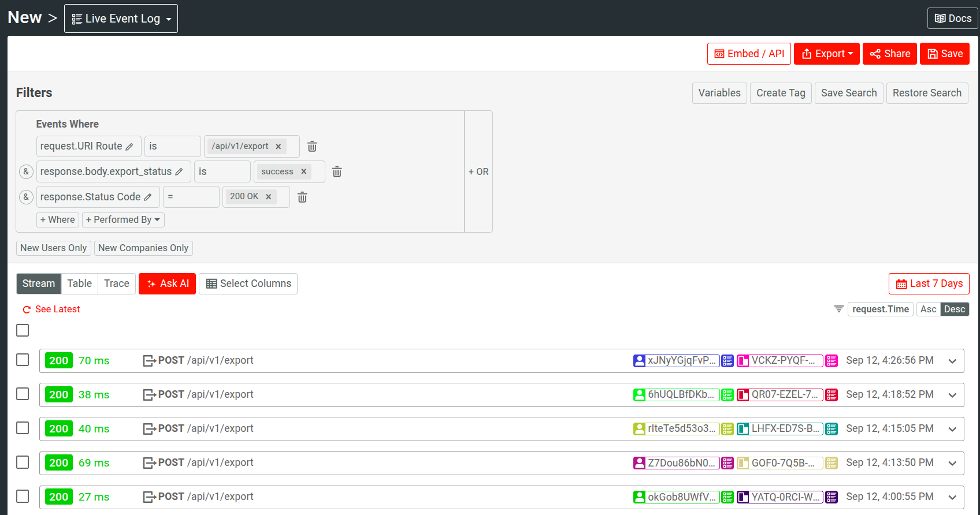Toggle the & operator on export_status row
The image size is (980, 515).
(x=26, y=171)
